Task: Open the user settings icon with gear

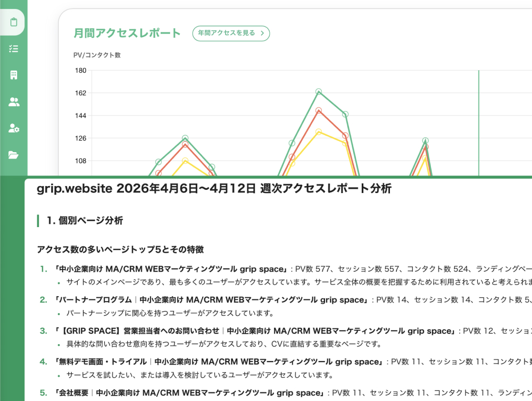Action: coord(13,128)
